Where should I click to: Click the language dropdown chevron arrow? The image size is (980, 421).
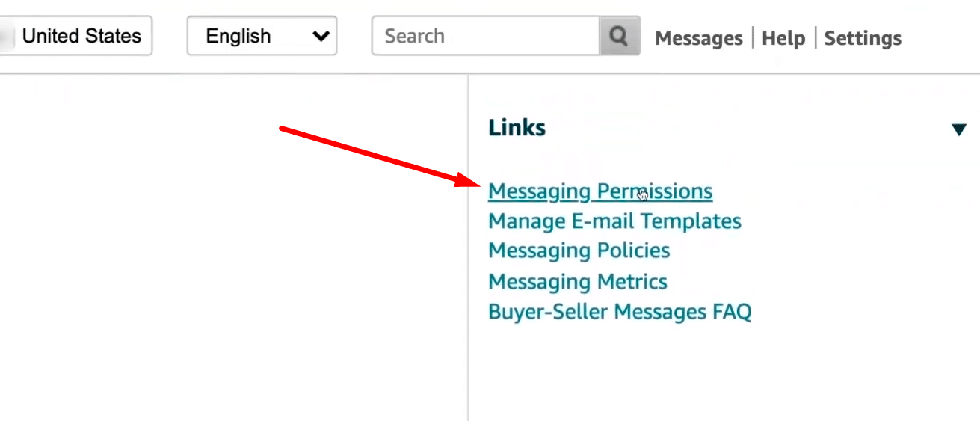pos(321,36)
